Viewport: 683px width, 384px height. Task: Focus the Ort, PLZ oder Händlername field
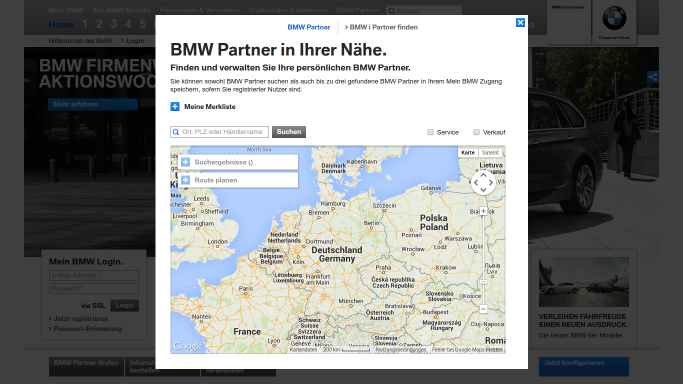[x=220, y=132]
